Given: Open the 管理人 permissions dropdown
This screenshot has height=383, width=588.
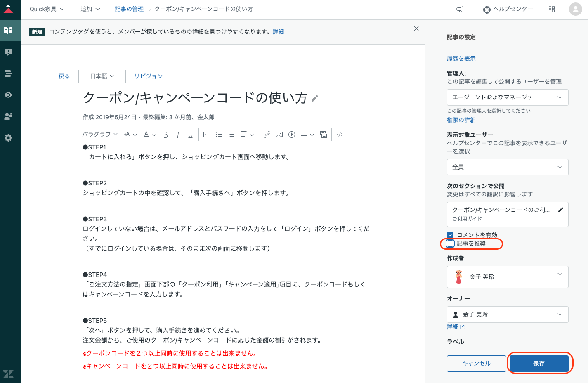Looking at the screenshot, I should 507,97.
